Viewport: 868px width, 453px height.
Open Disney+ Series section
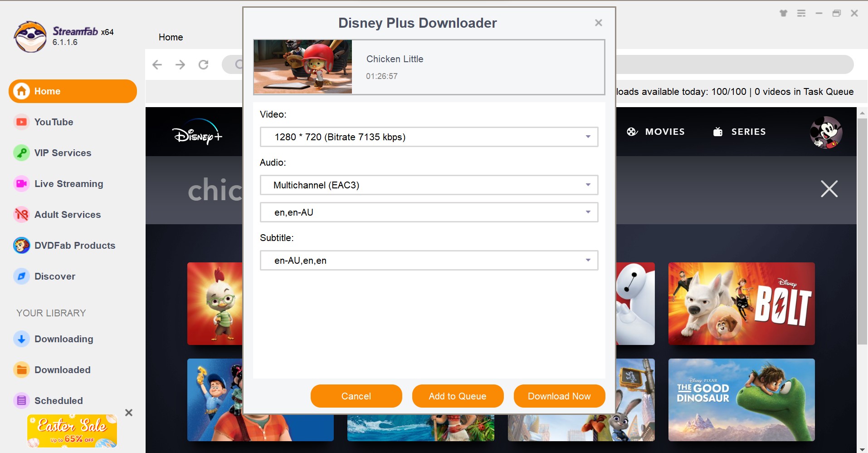740,132
